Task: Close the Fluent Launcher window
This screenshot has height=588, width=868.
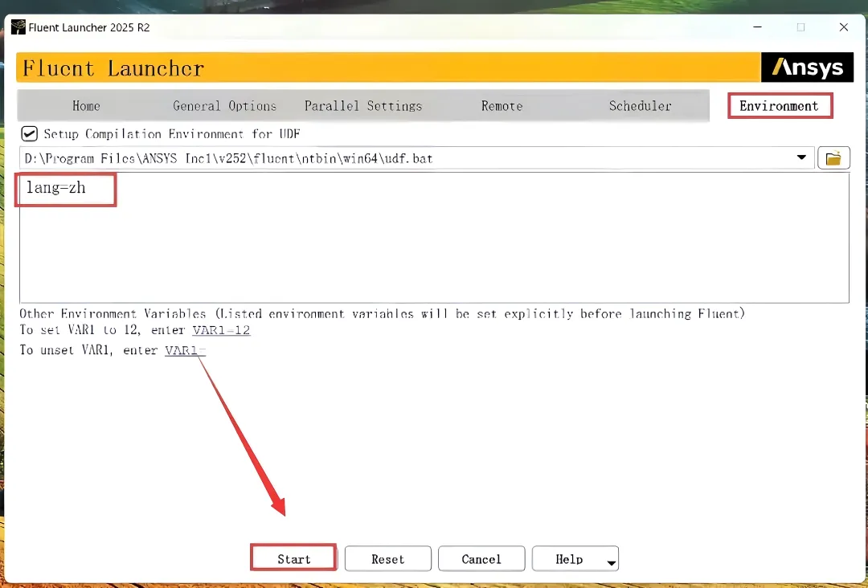Action: [x=844, y=27]
